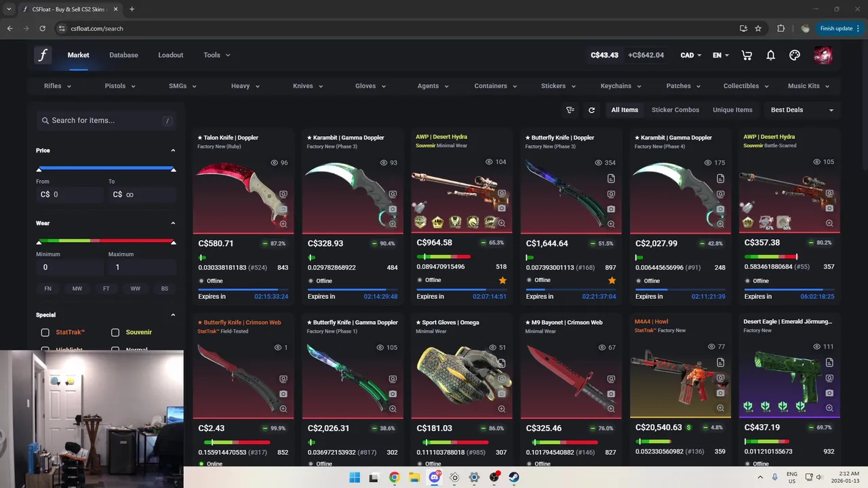
Task: Bookmark this page with the star icon
Action: coord(758,28)
